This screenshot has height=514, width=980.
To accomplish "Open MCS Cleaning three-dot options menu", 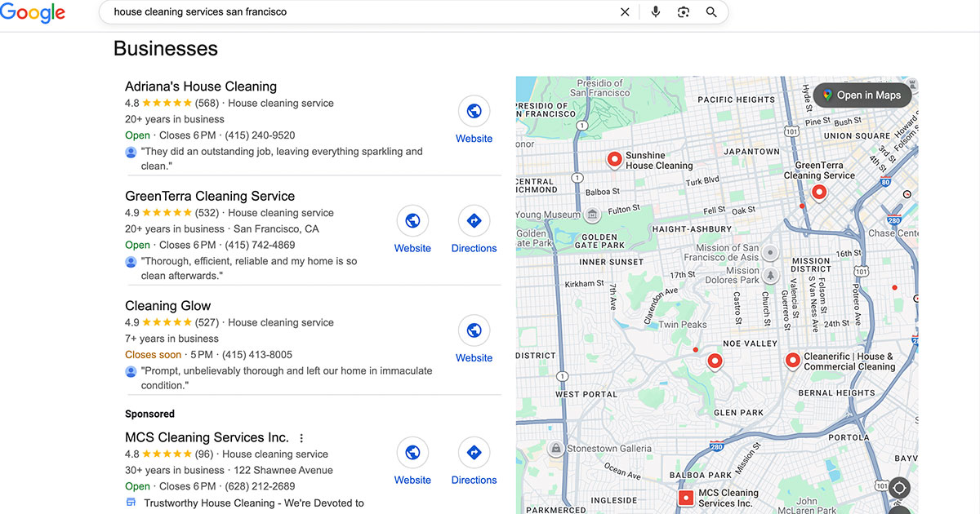I will 301,438.
